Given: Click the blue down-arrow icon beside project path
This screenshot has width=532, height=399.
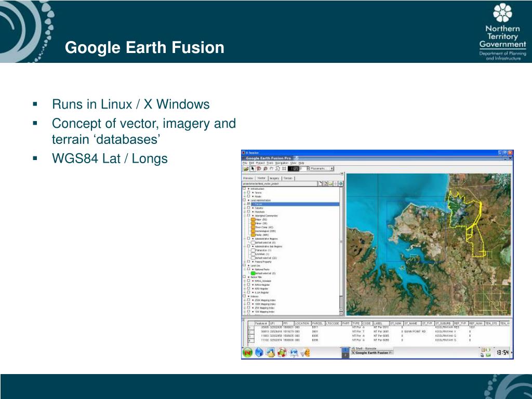Looking at the screenshot, I should tap(340, 183).
